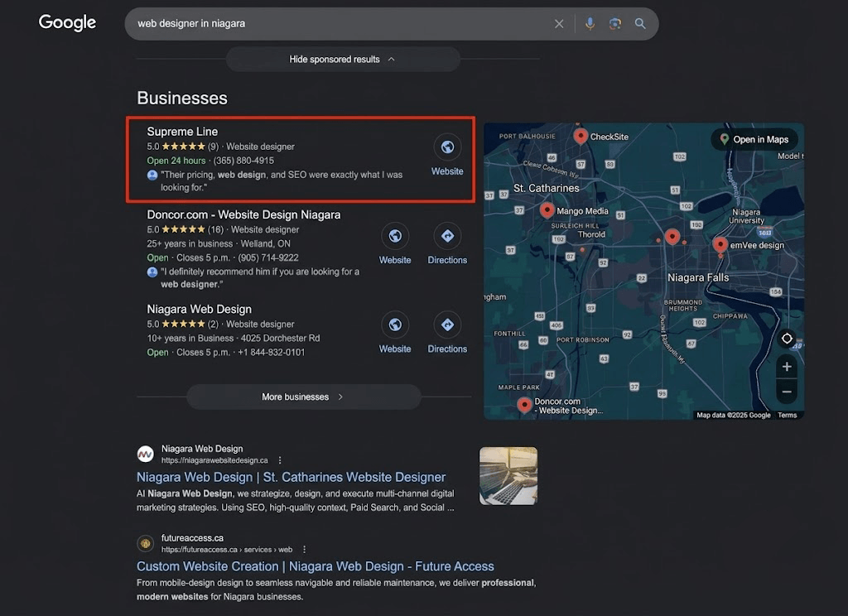
Task: Open Niagara Web Design favicon in organic result
Action: (x=145, y=455)
